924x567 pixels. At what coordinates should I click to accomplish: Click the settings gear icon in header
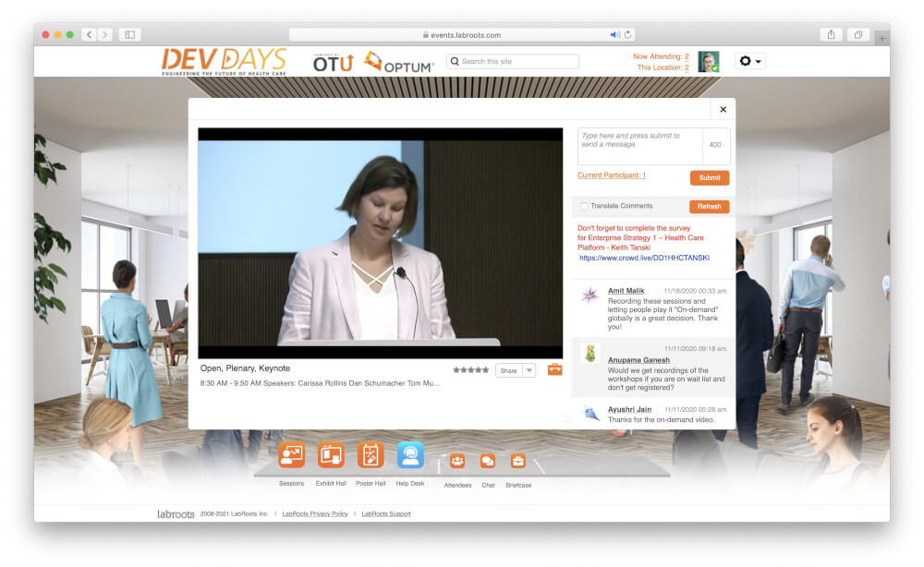point(746,61)
